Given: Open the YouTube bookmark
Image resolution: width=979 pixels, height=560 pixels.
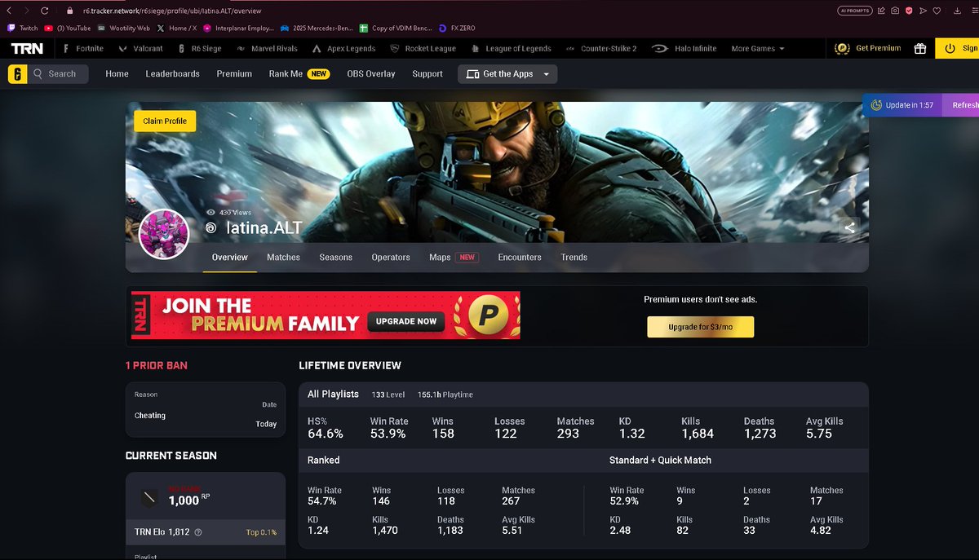Looking at the screenshot, I should tap(68, 28).
